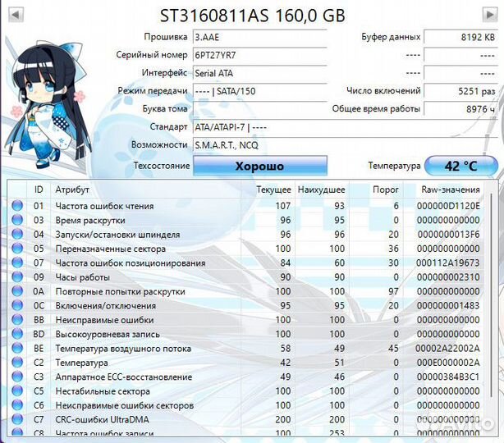Select row Часы работы

[x=246, y=276]
